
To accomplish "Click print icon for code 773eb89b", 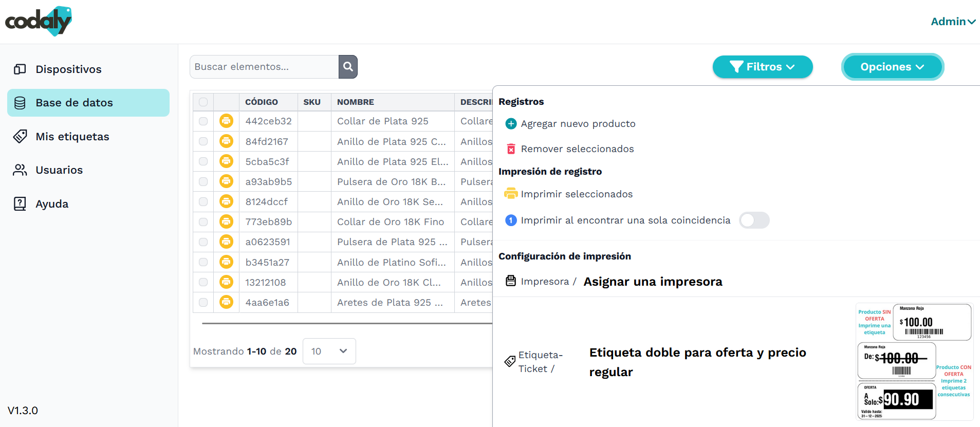I will [x=226, y=221].
